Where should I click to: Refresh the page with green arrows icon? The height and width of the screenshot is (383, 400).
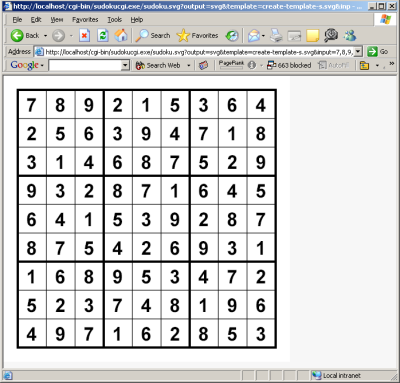(103, 35)
